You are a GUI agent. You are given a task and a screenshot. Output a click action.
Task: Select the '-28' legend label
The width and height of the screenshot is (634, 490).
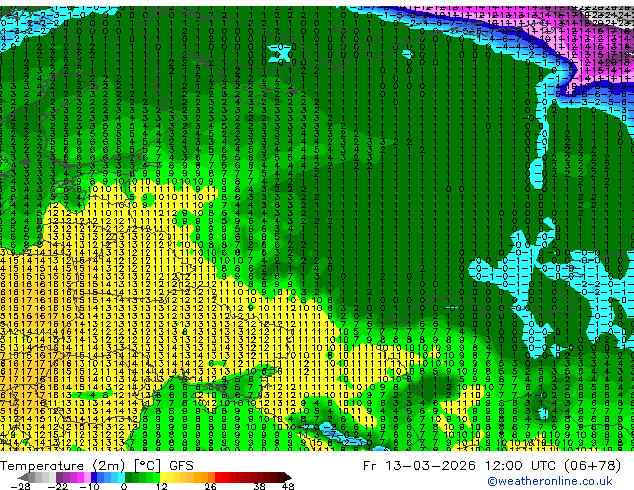20,486
